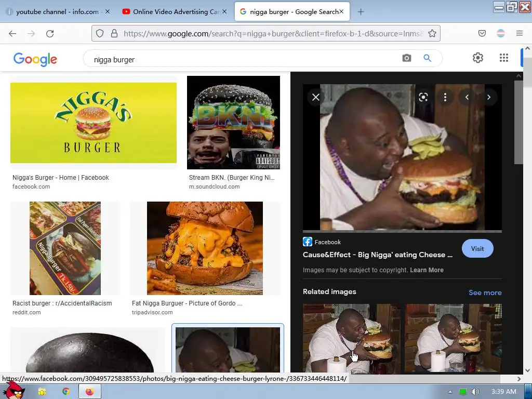
Task: Show the next image in preview
Action: pos(488,97)
